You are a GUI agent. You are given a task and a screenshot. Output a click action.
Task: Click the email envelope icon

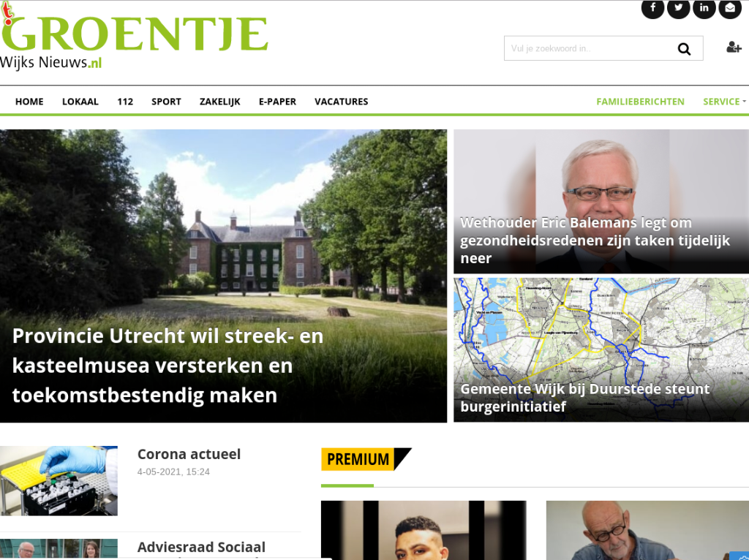pos(730,7)
